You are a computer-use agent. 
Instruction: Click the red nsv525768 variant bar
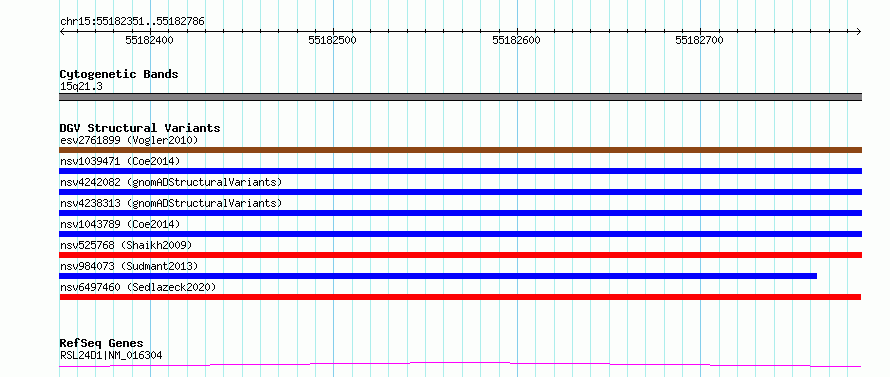tap(460, 255)
